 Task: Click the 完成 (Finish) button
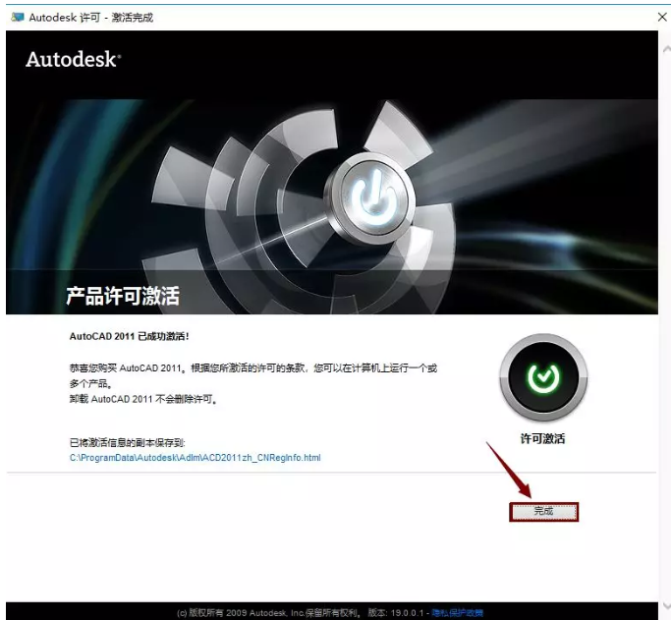coord(543,512)
